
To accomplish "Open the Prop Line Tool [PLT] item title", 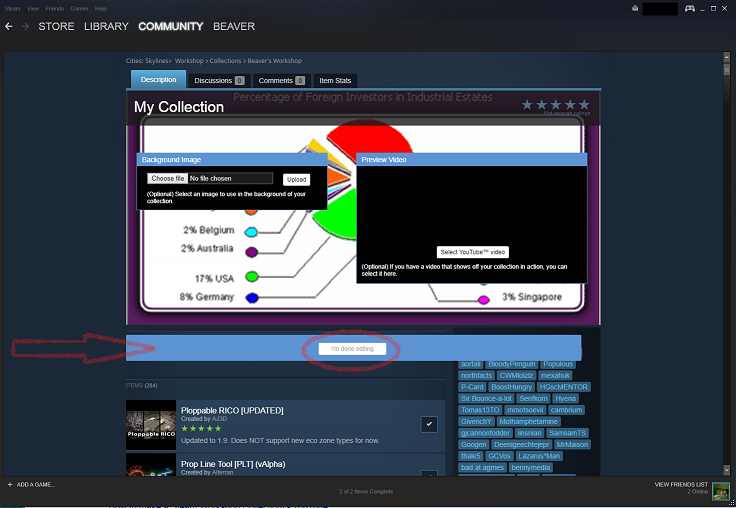I will point(233,464).
